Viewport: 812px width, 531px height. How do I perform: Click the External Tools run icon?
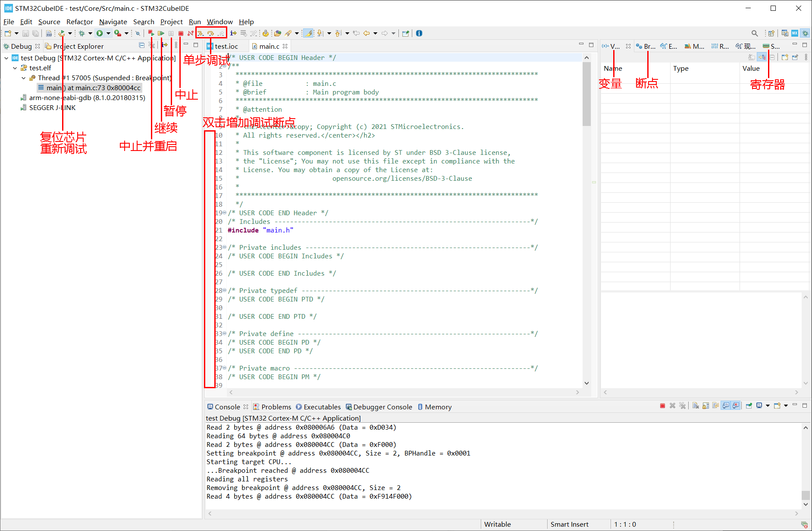tap(117, 33)
